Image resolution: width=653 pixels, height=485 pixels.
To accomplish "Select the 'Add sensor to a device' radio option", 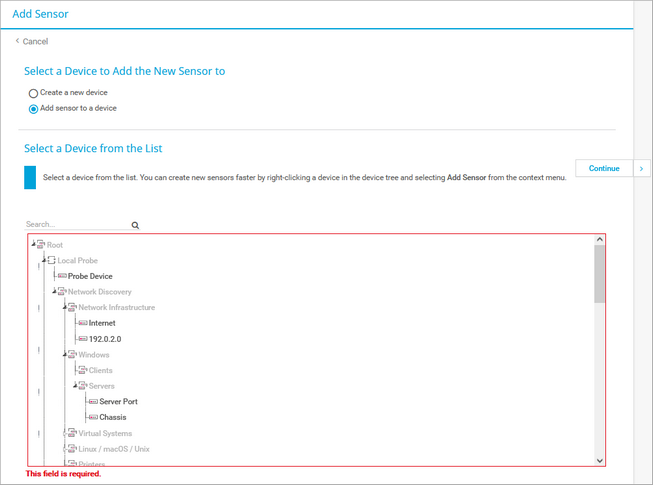I will (x=33, y=109).
